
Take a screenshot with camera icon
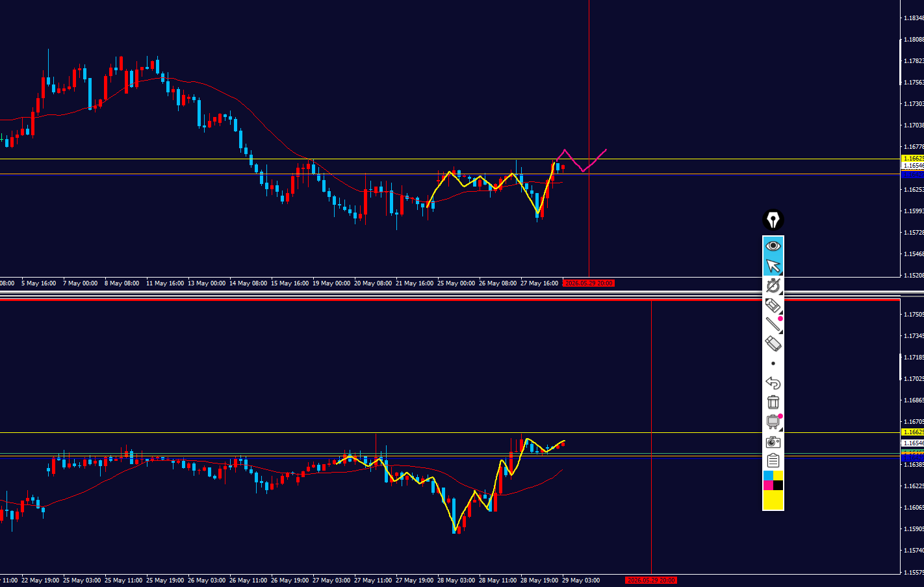pos(773,442)
